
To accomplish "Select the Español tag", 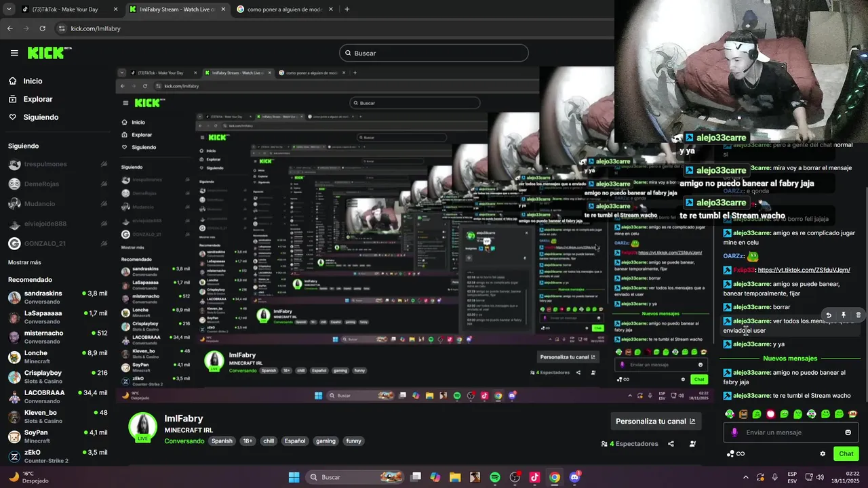I will pyautogui.click(x=295, y=441).
